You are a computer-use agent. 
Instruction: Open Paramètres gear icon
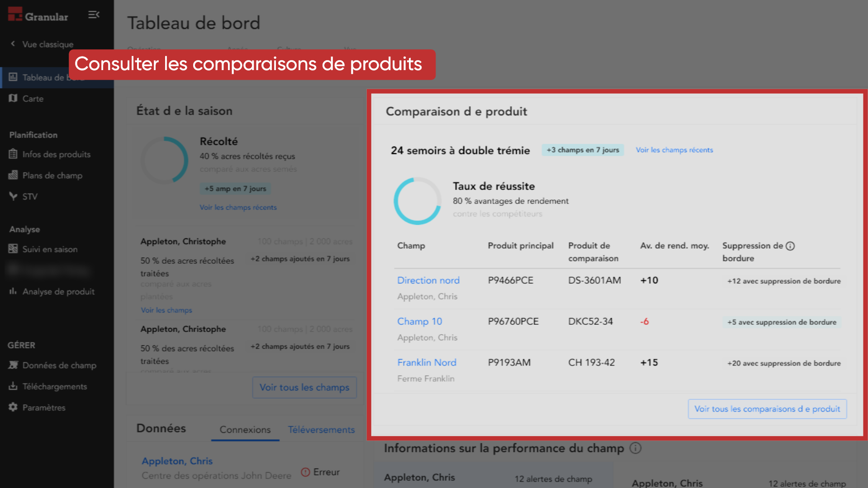tap(13, 407)
